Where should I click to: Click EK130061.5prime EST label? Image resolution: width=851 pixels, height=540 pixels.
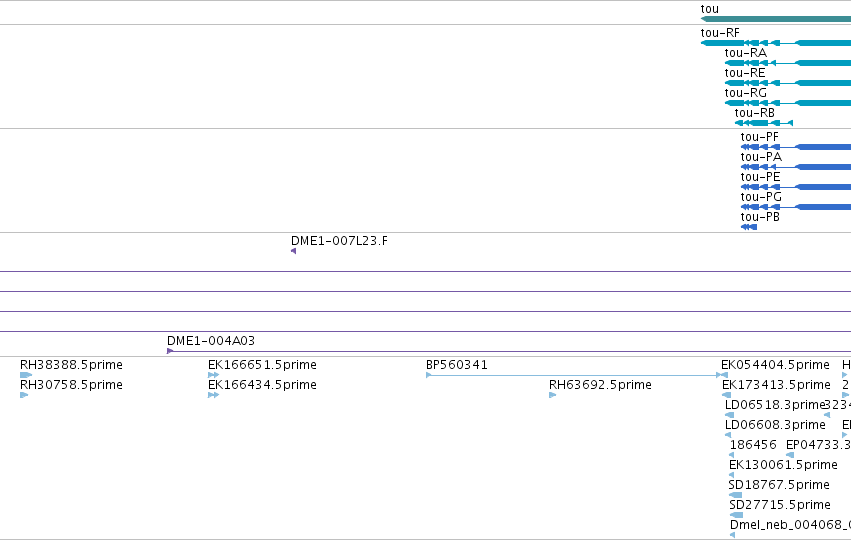[783, 465]
